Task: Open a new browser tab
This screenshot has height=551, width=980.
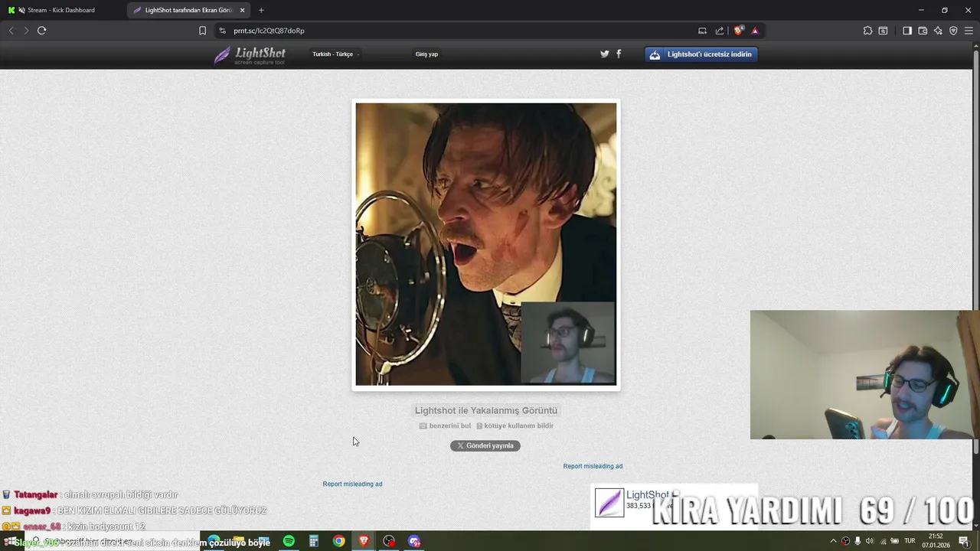Action: pos(261,10)
